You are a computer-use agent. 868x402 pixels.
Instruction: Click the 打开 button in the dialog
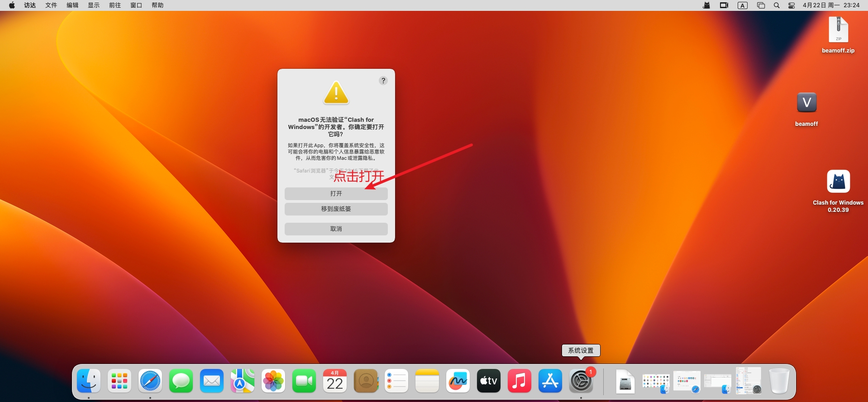click(x=336, y=194)
